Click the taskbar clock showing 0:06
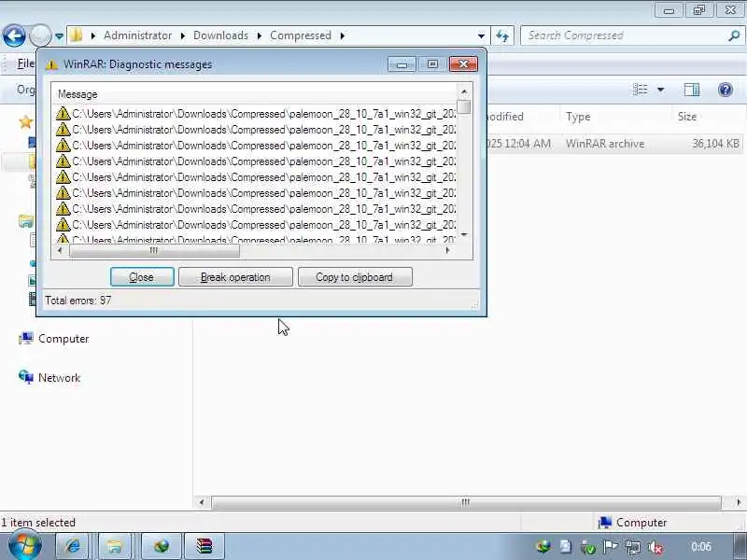This screenshot has width=747, height=560. [701, 547]
